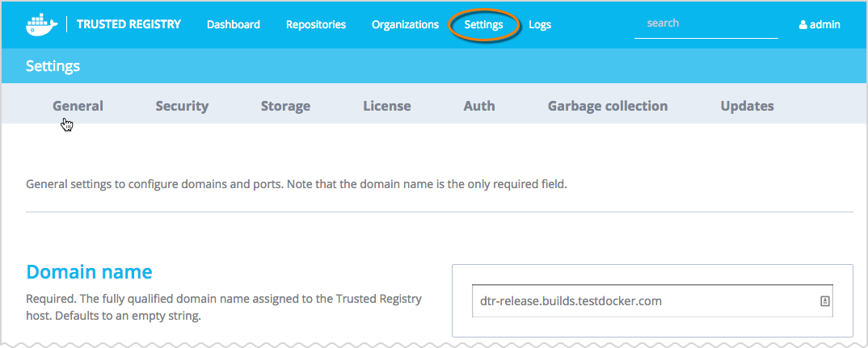868x348 pixels.
Task: Select the circled Settings menu item
Action: [x=483, y=24]
